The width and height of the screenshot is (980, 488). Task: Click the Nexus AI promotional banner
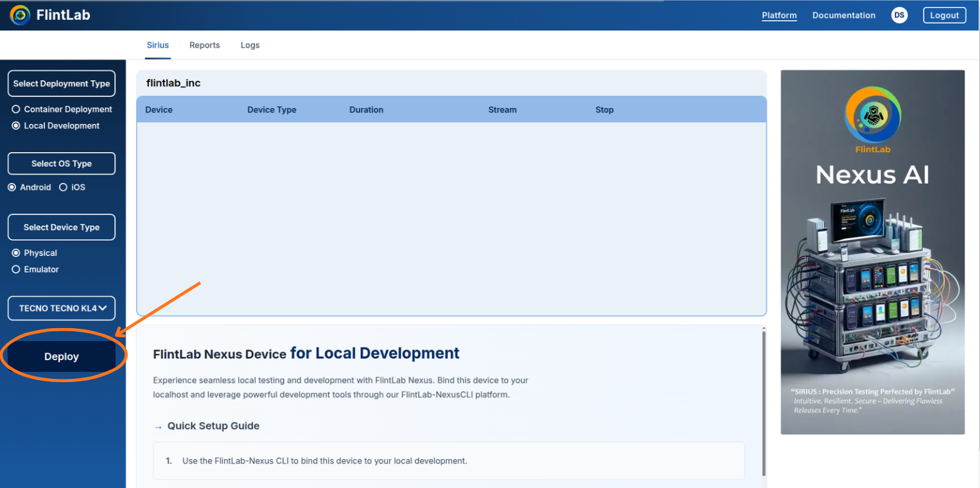[873, 252]
